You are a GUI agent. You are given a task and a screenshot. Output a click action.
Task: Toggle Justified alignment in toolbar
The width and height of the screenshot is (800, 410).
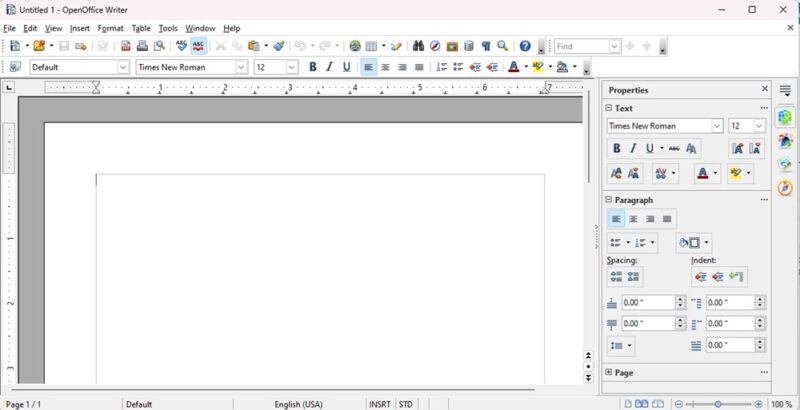point(419,67)
